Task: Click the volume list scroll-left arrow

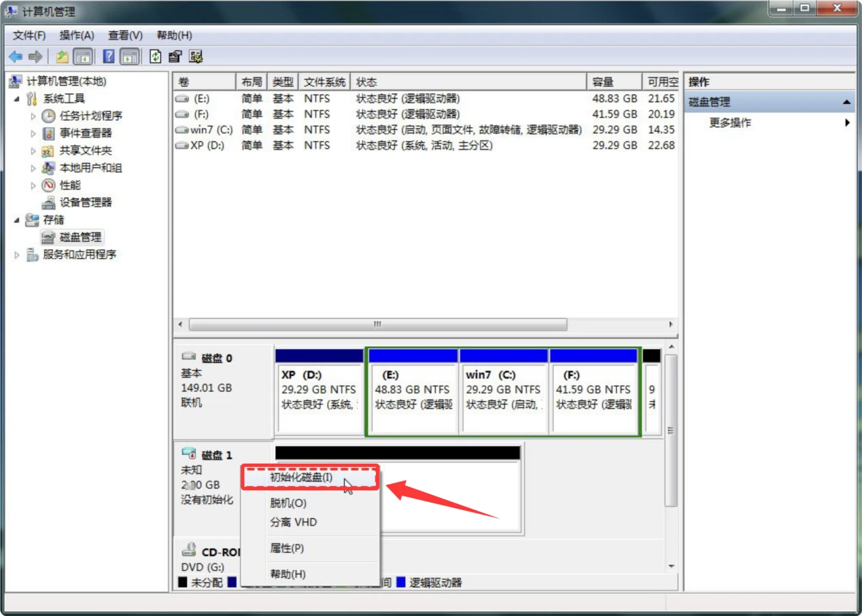Action: [x=180, y=324]
